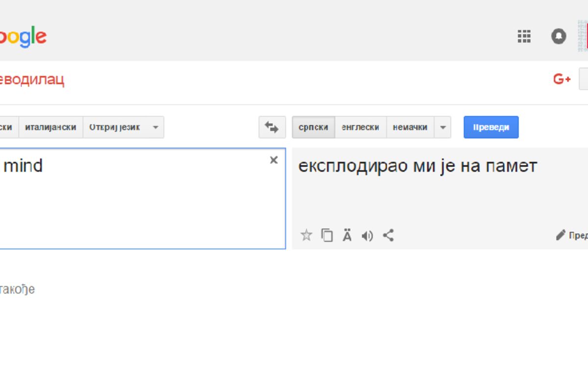Select српски as target language
The height and width of the screenshot is (392, 588).
(314, 127)
